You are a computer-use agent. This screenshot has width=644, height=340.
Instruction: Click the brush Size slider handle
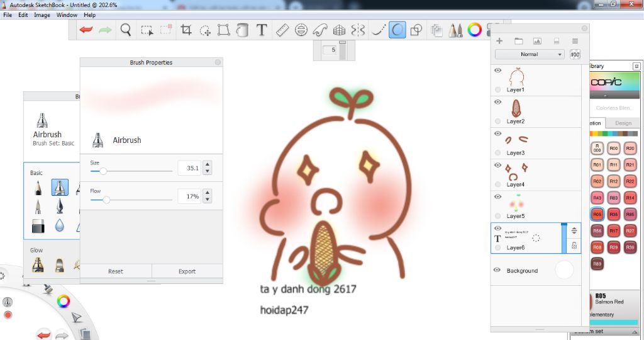pos(103,171)
